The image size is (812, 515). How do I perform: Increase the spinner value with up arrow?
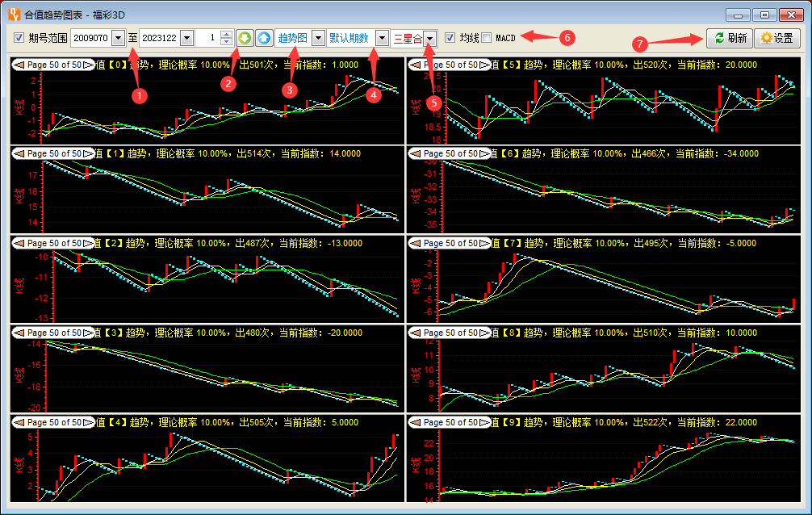click(x=226, y=35)
